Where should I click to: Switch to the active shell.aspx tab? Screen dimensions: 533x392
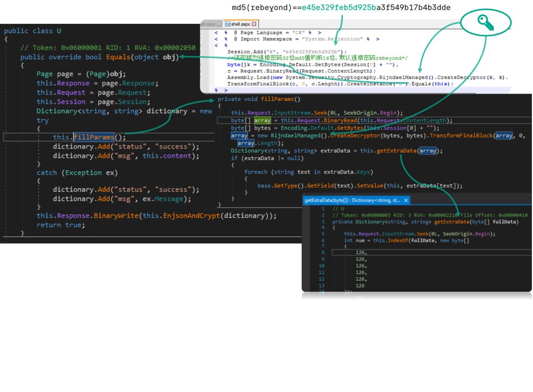(240, 24)
